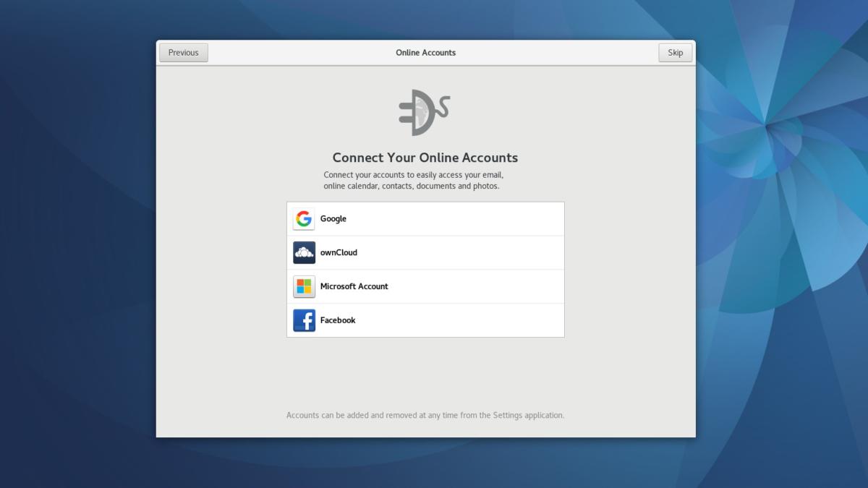Select the Google account label
This screenshot has height=488, width=868.
pyautogui.click(x=333, y=219)
